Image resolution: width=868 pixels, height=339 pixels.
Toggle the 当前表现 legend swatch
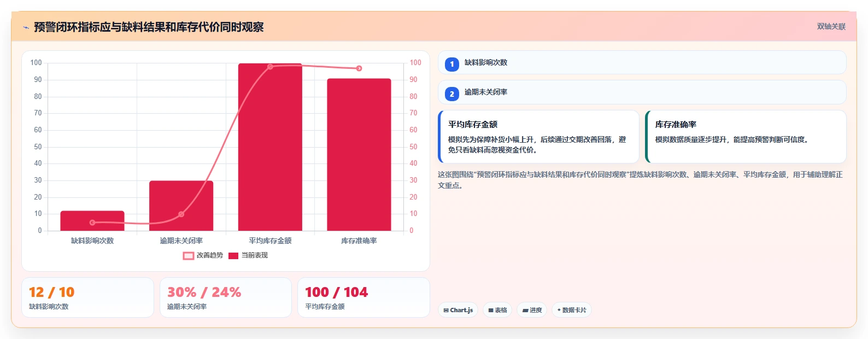[233, 255]
